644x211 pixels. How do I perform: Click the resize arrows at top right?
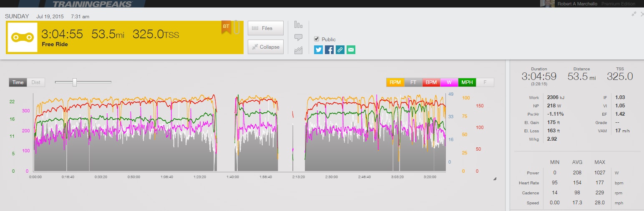click(634, 14)
